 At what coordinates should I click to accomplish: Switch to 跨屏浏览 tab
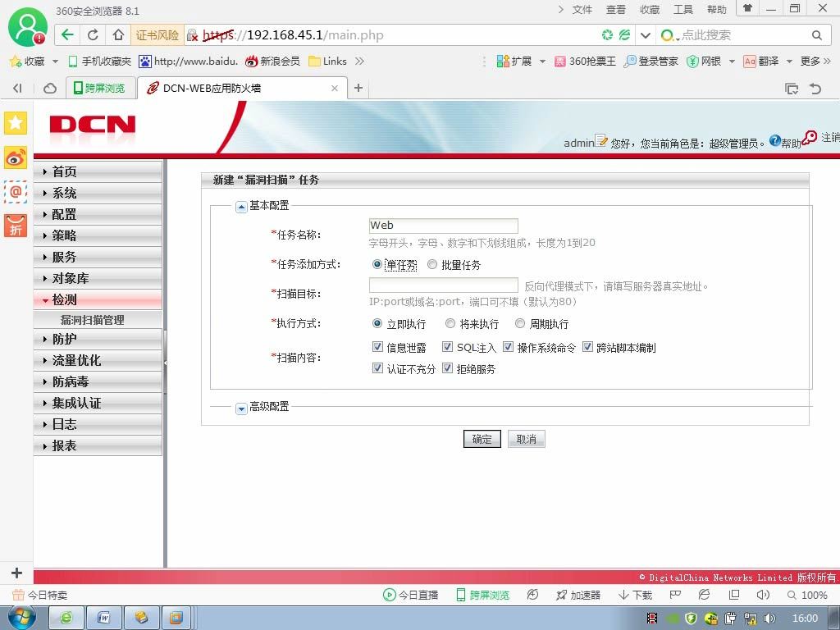[x=99, y=88]
